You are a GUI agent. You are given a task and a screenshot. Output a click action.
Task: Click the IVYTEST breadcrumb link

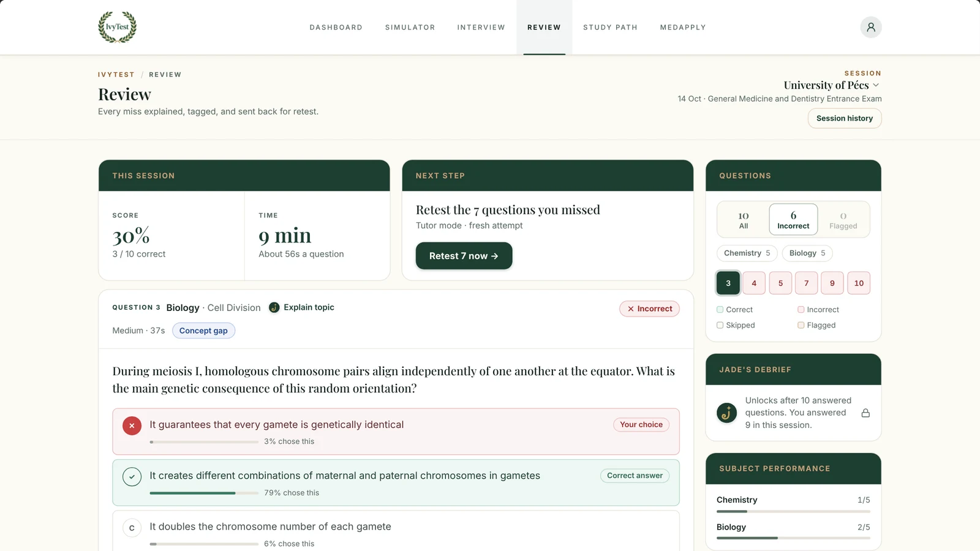click(x=116, y=75)
